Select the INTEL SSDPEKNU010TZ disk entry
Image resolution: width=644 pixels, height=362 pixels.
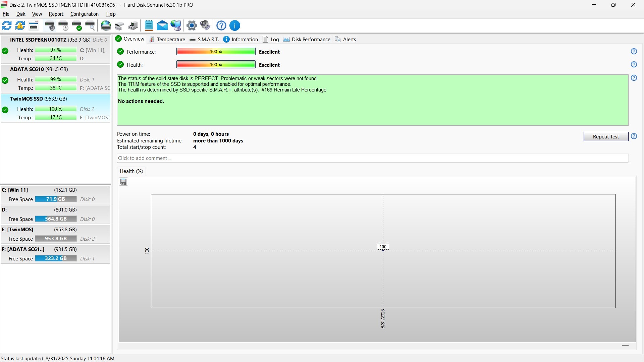[56, 49]
